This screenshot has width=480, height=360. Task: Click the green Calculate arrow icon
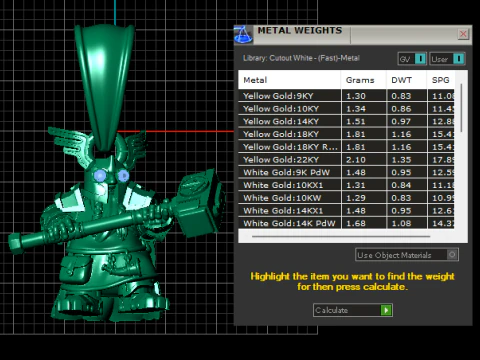386,310
